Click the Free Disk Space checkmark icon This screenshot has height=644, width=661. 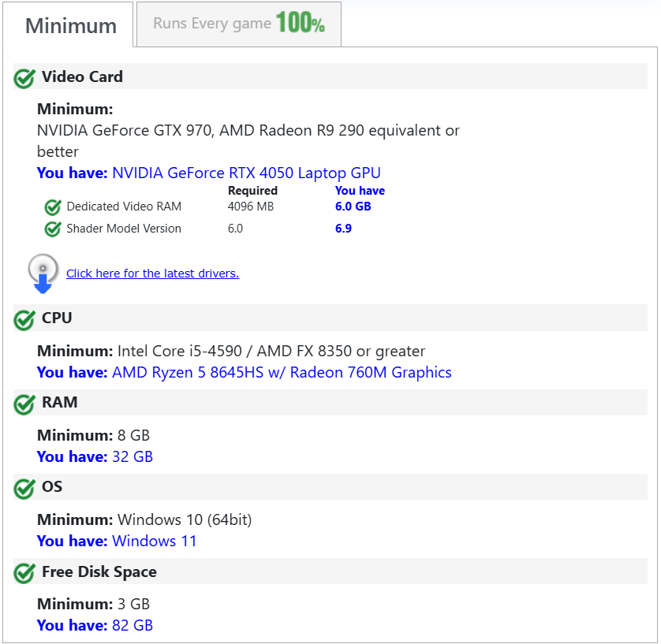[24, 573]
